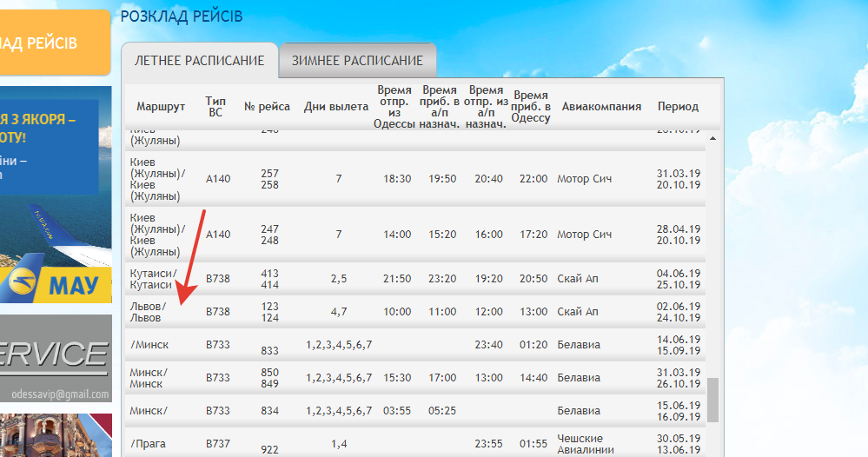Click the Авиакомпания column header
The width and height of the screenshot is (868, 457).
click(x=601, y=107)
